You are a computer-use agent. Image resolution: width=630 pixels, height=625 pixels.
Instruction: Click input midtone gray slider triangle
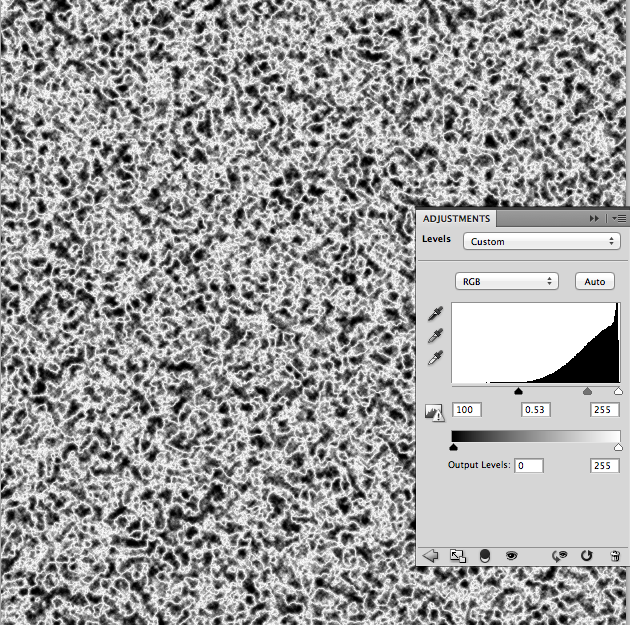tap(587, 391)
